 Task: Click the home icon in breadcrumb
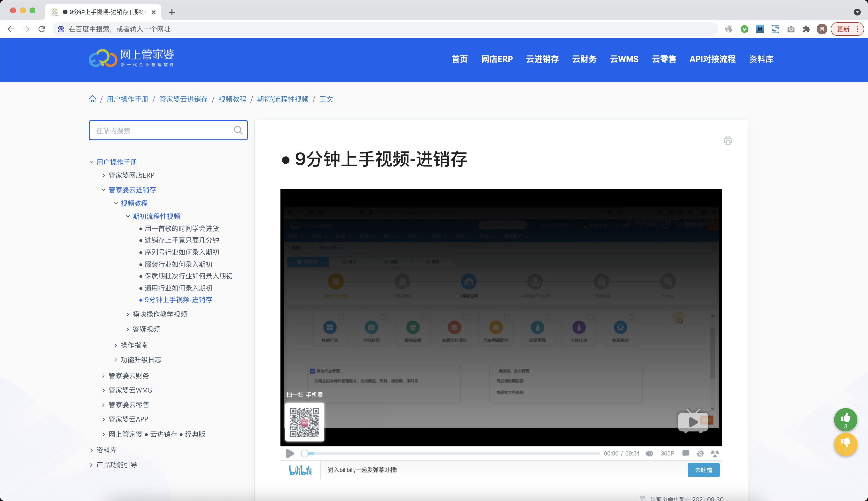pos(92,99)
